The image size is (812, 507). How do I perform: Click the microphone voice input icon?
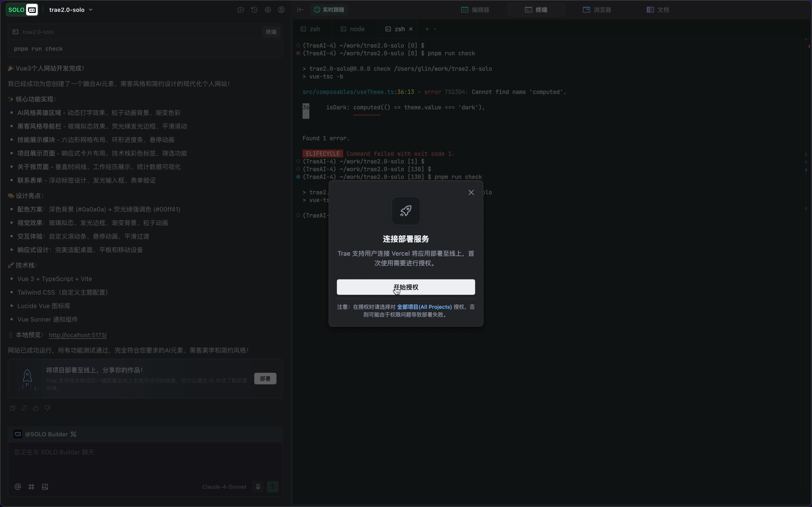click(x=258, y=486)
